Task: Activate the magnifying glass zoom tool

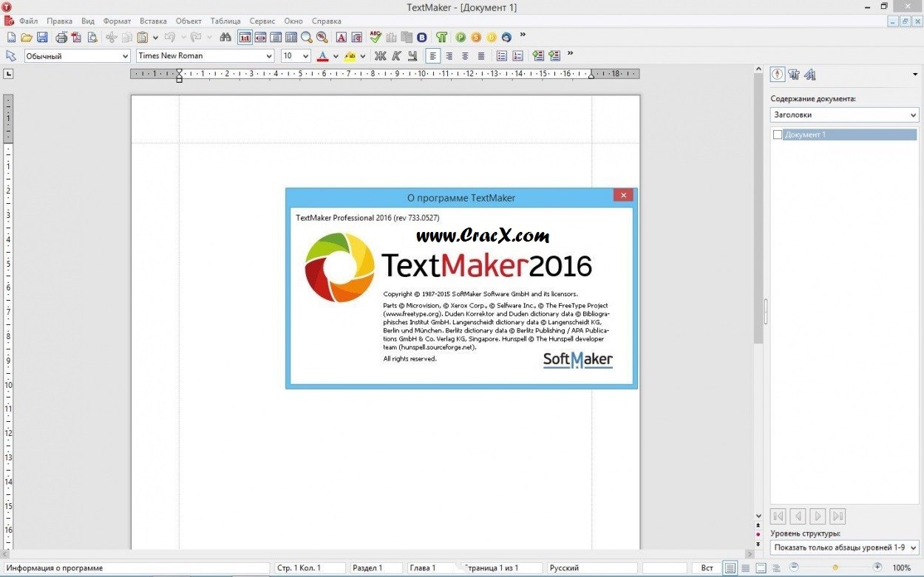Action: point(307,37)
